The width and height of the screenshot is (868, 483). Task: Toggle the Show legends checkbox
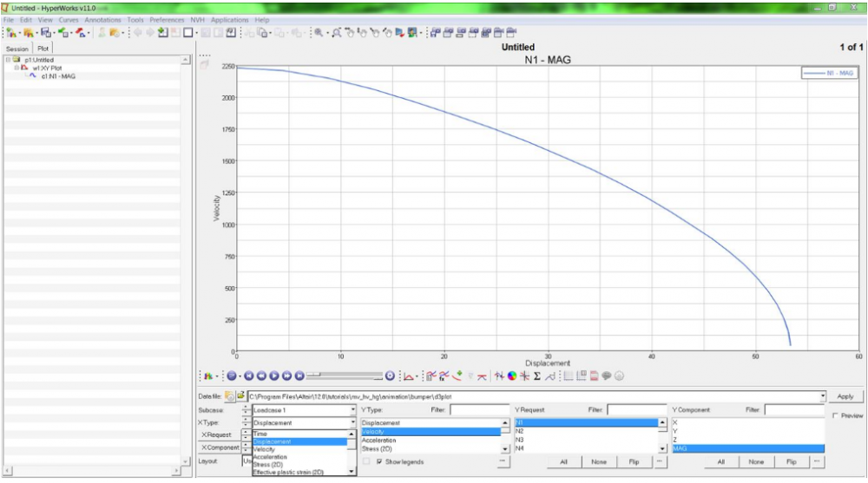(x=379, y=461)
